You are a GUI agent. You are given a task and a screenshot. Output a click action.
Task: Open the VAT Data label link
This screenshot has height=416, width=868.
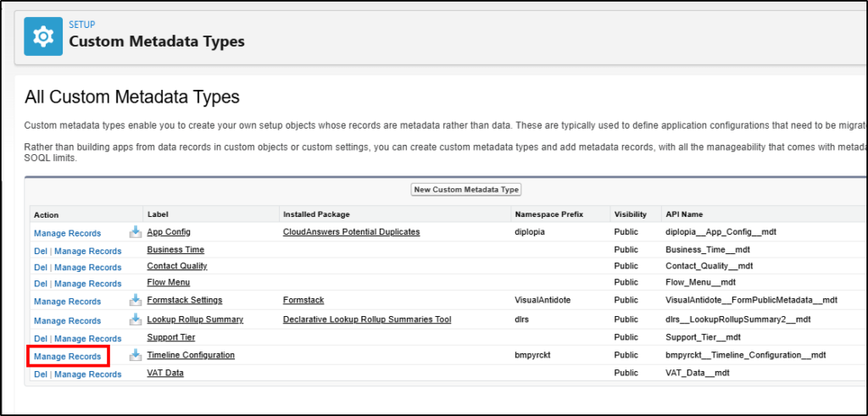pos(165,373)
